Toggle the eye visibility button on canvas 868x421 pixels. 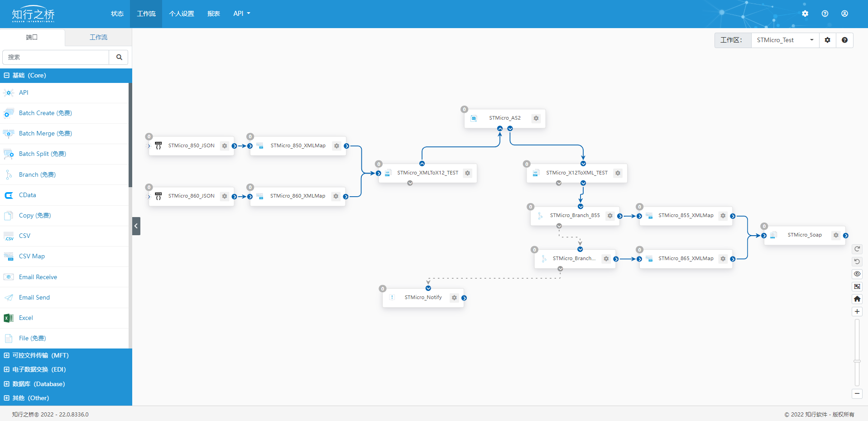pyautogui.click(x=857, y=274)
